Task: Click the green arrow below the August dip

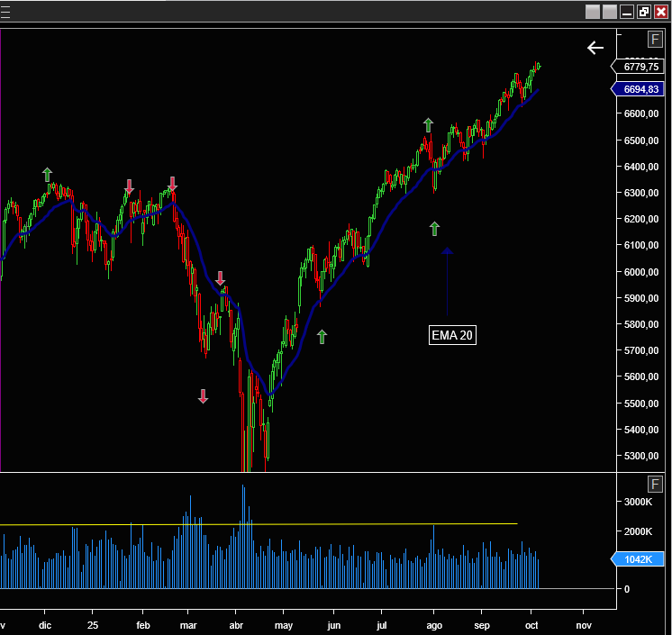Action: pos(434,228)
